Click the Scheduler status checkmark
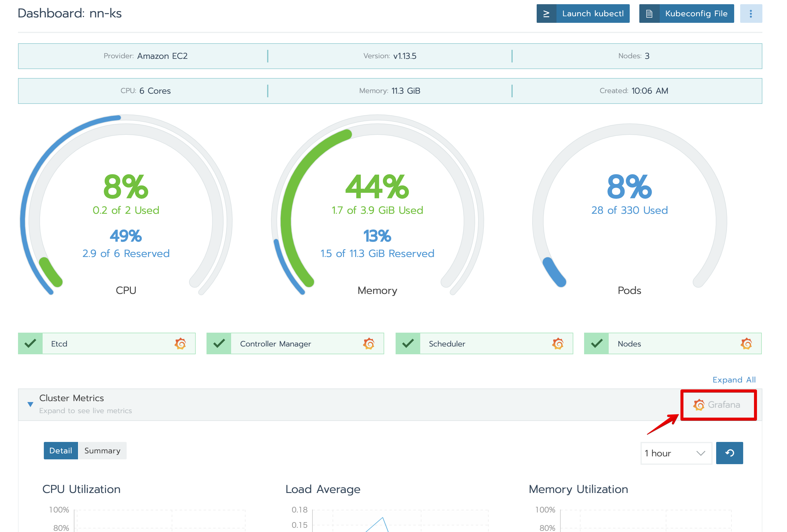This screenshot has width=787, height=532. click(408, 344)
